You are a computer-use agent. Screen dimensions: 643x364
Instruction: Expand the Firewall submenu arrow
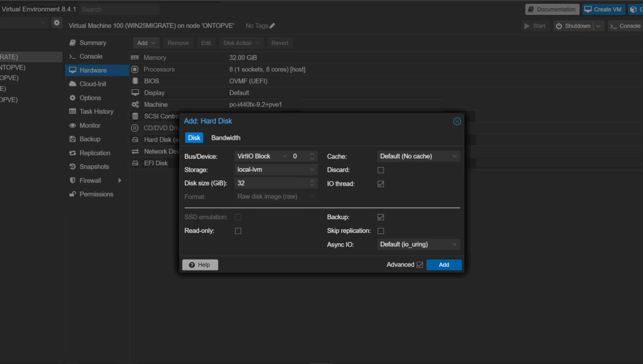120,181
